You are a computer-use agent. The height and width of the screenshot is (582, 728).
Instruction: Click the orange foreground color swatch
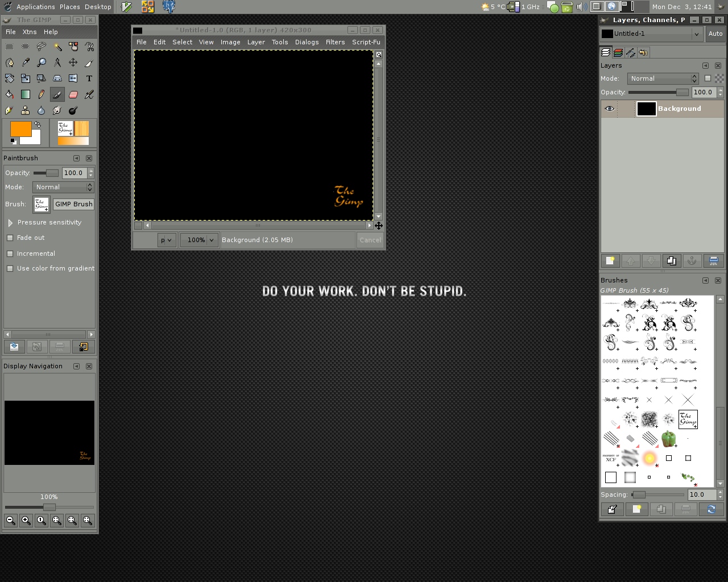click(x=20, y=128)
